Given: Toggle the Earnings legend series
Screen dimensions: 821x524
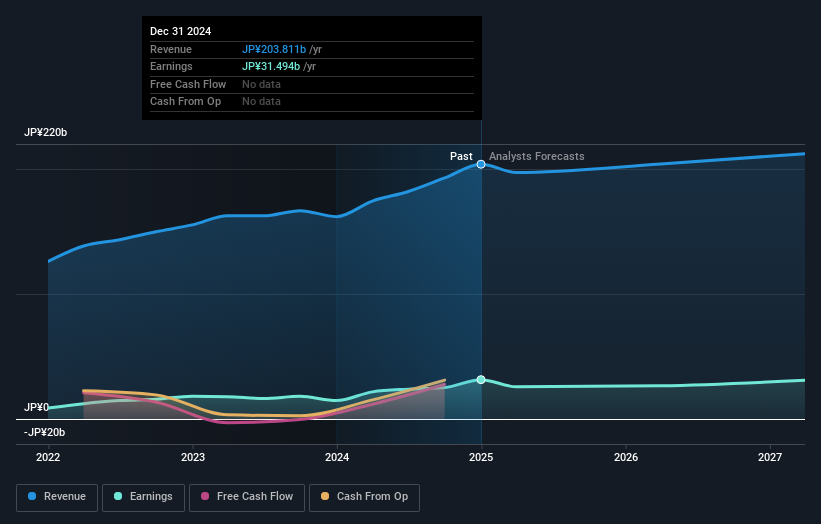Looking at the screenshot, I should (143, 497).
